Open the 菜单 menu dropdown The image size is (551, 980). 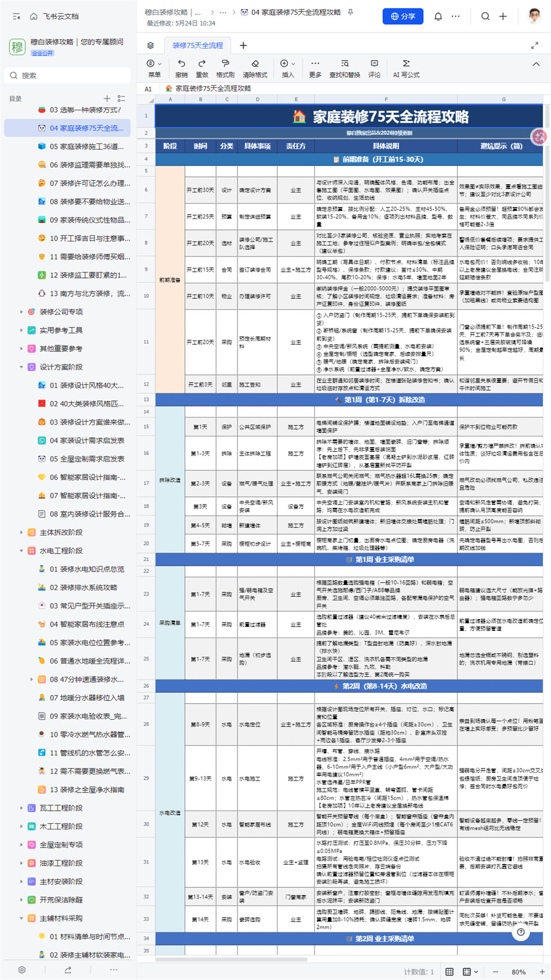click(x=154, y=68)
